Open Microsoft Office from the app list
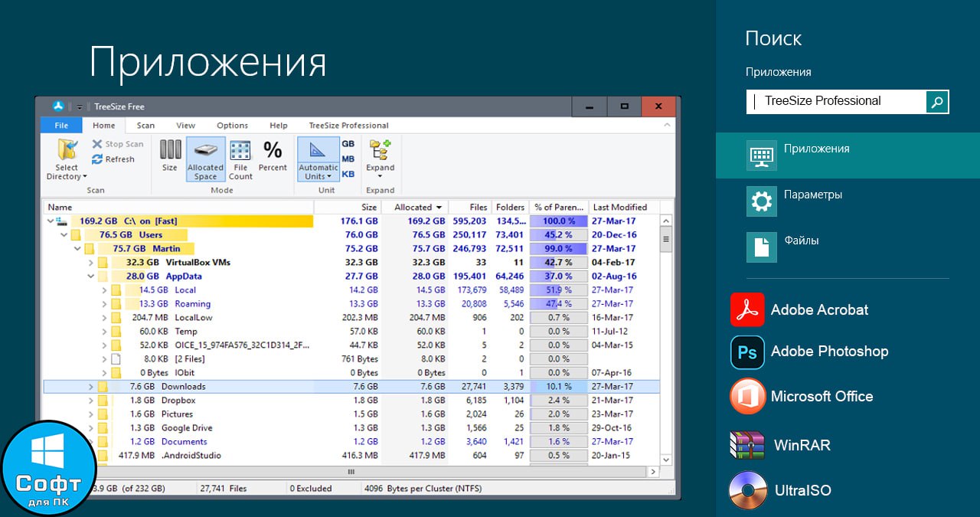Image resolution: width=980 pixels, height=517 pixels. (802, 396)
